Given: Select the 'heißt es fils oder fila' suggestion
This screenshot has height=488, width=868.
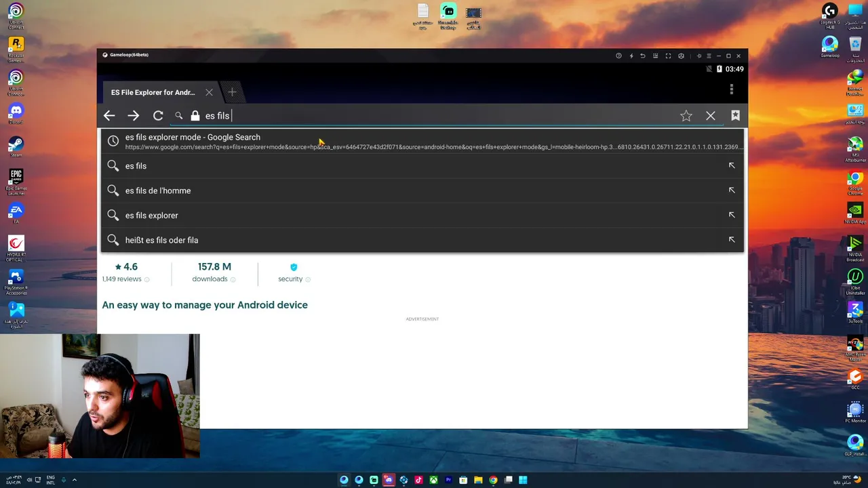Looking at the screenshot, I should point(422,240).
